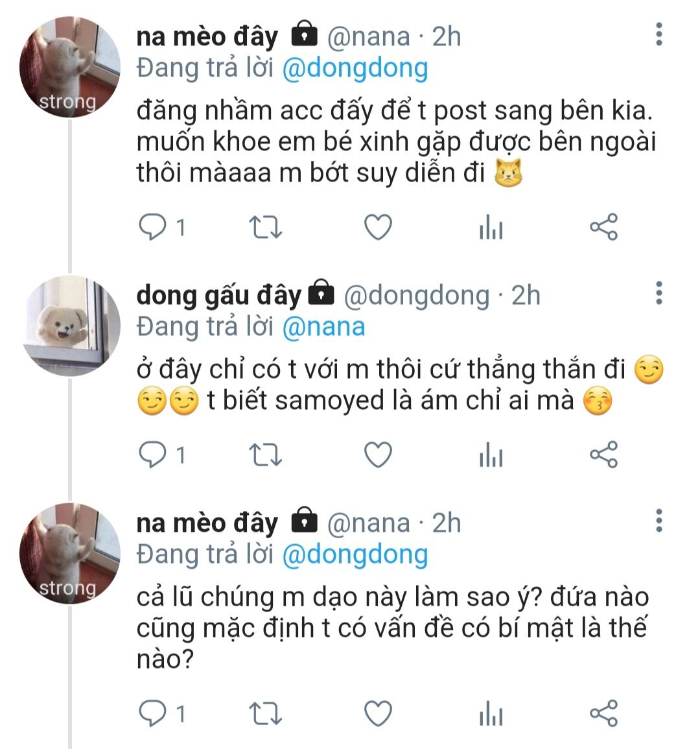This screenshot has height=749, width=700.
Task: Like the first tweet about posting on wrong account
Action: [378, 228]
